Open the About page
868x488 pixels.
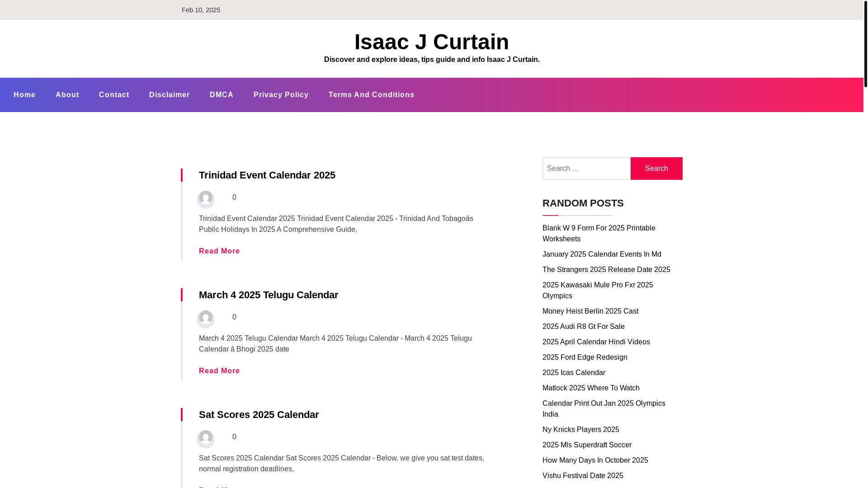(67, 95)
